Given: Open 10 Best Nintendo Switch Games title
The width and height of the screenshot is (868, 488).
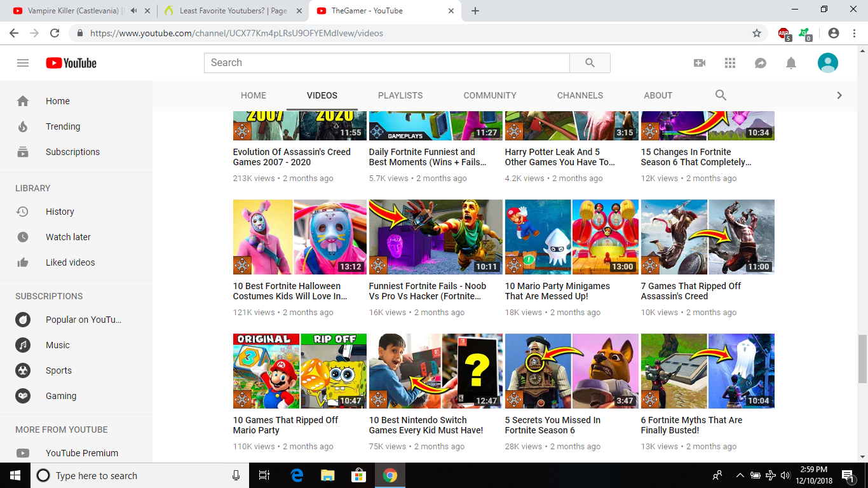Looking at the screenshot, I should 426,425.
